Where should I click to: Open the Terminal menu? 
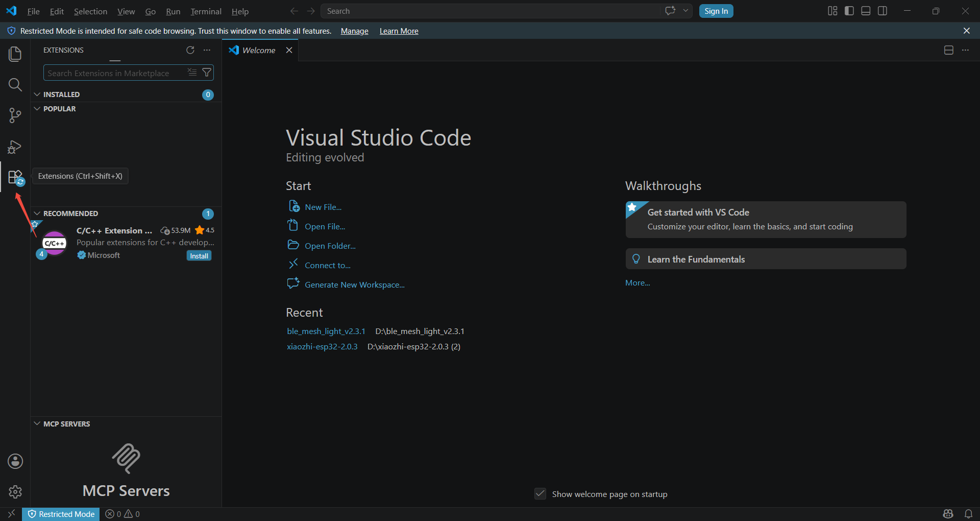[206, 11]
